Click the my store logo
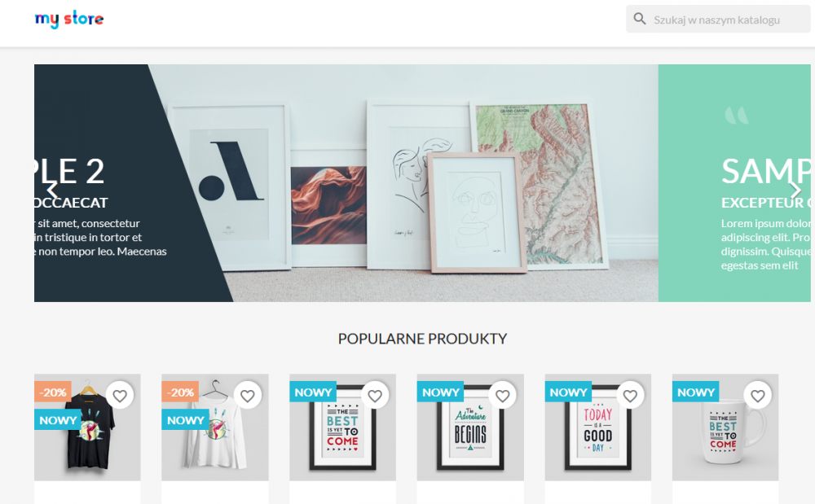This screenshot has width=815, height=504. click(x=69, y=20)
